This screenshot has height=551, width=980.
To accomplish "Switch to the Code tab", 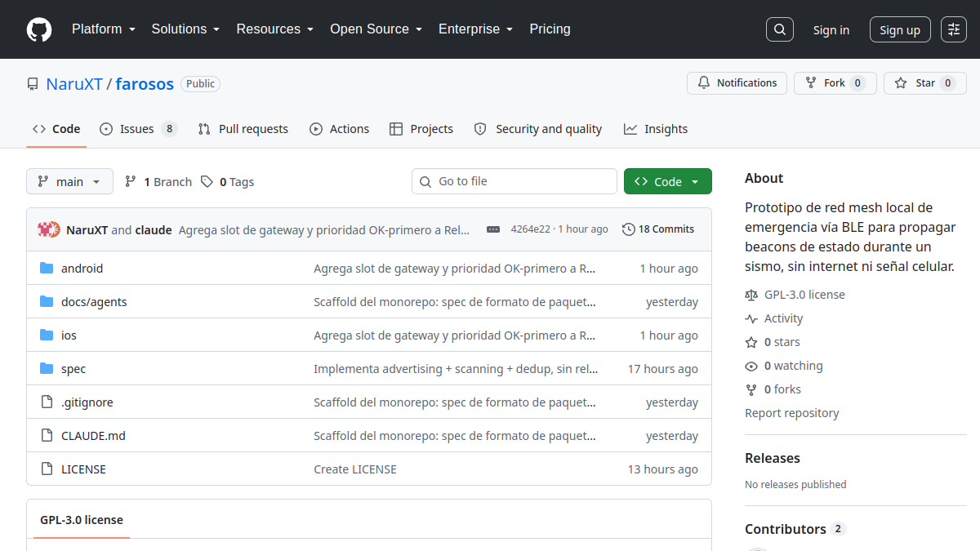I will click(56, 129).
